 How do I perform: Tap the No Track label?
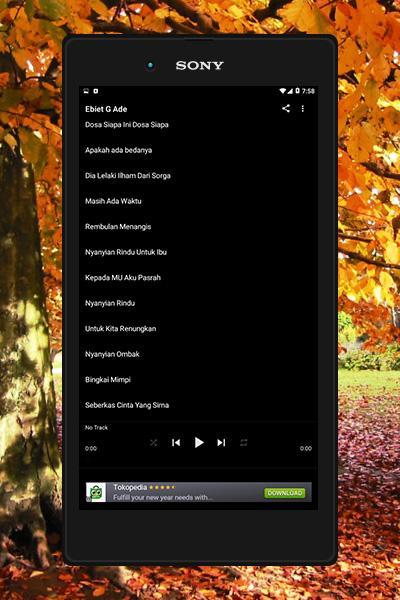96,427
